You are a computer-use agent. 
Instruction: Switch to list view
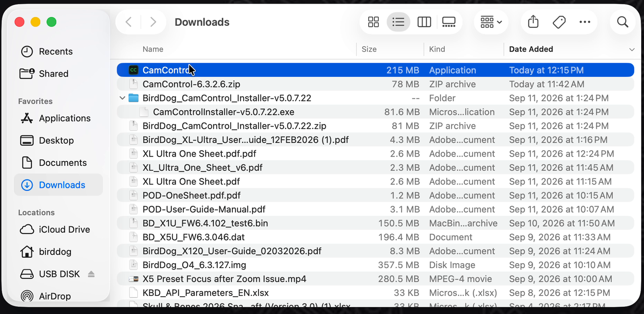398,22
